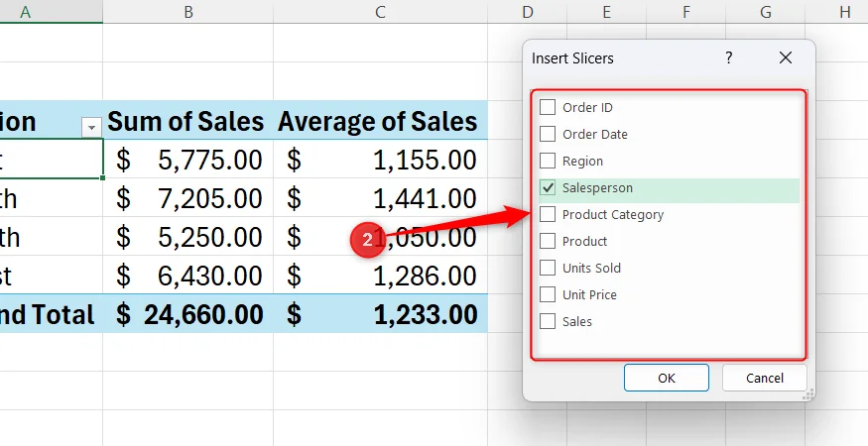Tick the Order Date checkbox
This screenshot has width=868, height=446.
pos(548,134)
